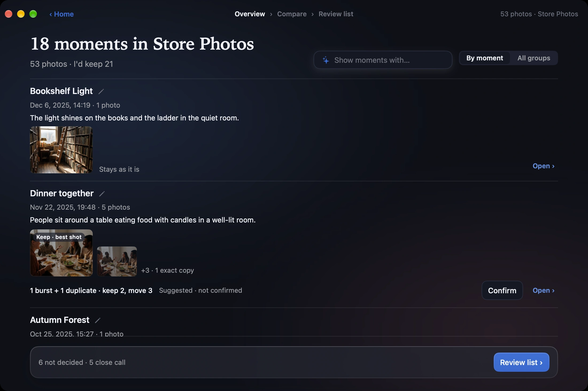The image size is (588, 391).
Task: Click the macOS green zoom button
Action: coord(33,14)
